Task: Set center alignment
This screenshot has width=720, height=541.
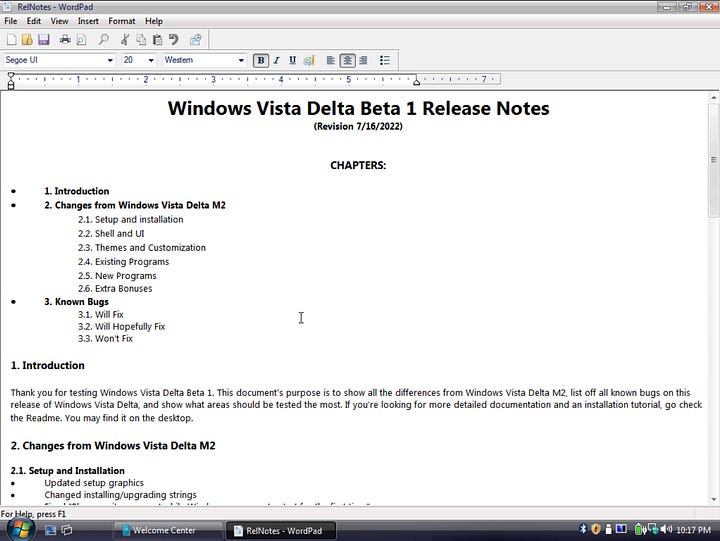Action: tap(347, 60)
